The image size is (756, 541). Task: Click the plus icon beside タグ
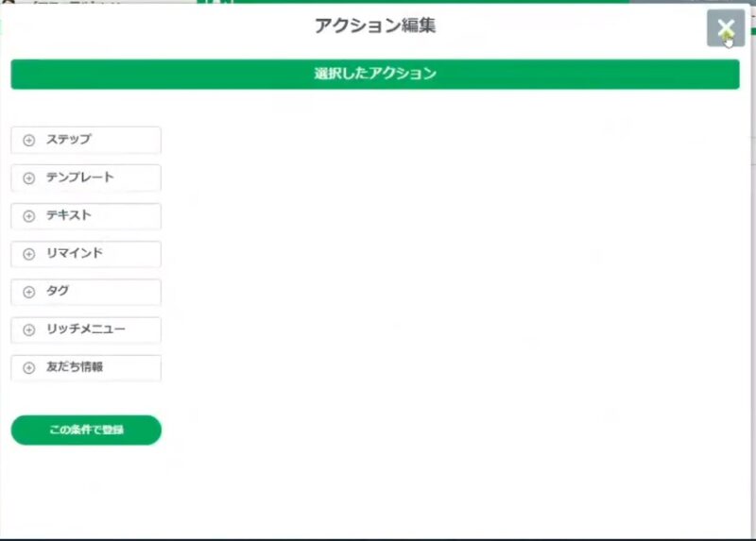click(x=29, y=292)
